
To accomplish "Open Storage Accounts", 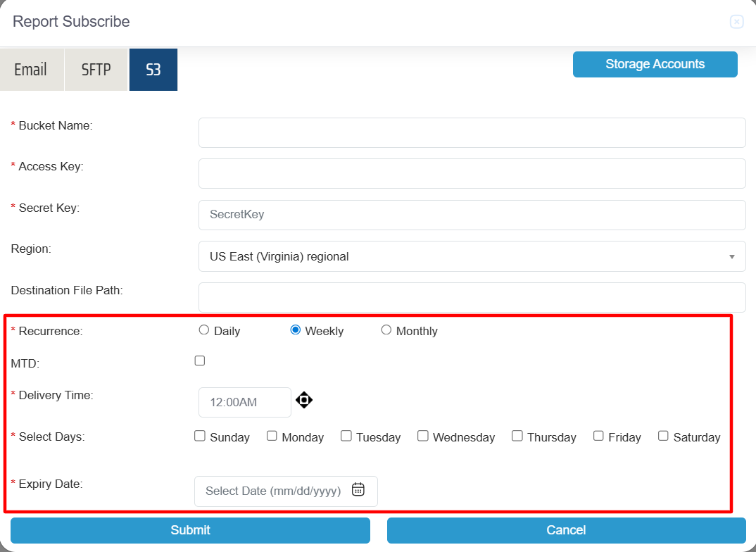I will tap(655, 64).
